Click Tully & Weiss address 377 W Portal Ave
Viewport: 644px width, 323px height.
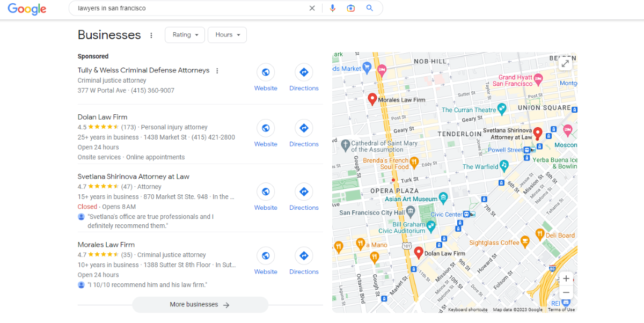click(102, 91)
